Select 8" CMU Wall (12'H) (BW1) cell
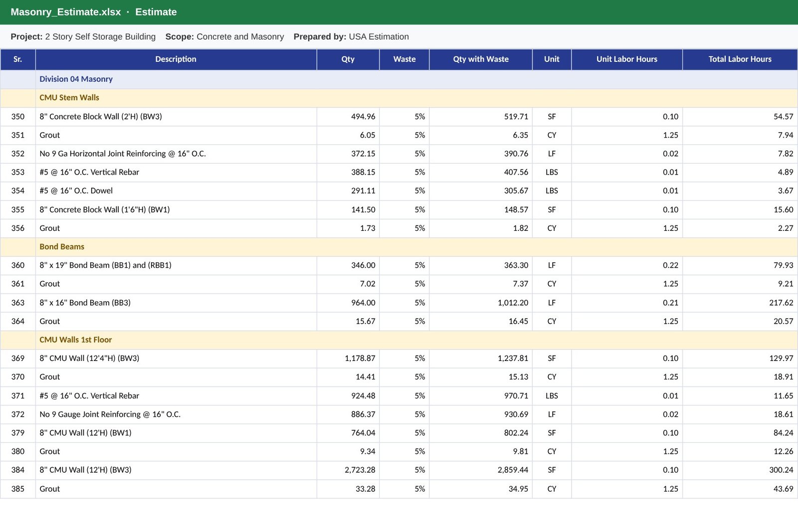 point(176,433)
